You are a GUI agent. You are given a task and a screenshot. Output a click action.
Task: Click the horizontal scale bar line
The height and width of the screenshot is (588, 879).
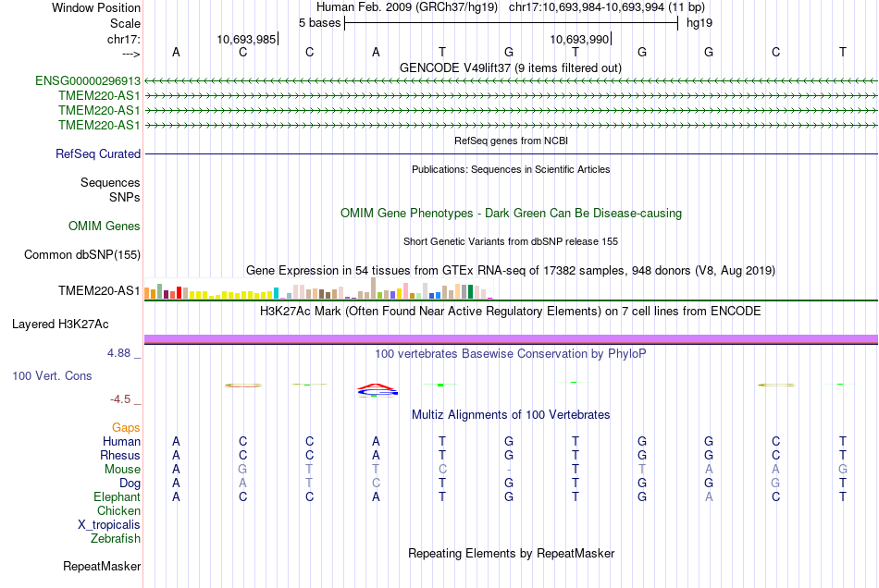tap(511, 23)
